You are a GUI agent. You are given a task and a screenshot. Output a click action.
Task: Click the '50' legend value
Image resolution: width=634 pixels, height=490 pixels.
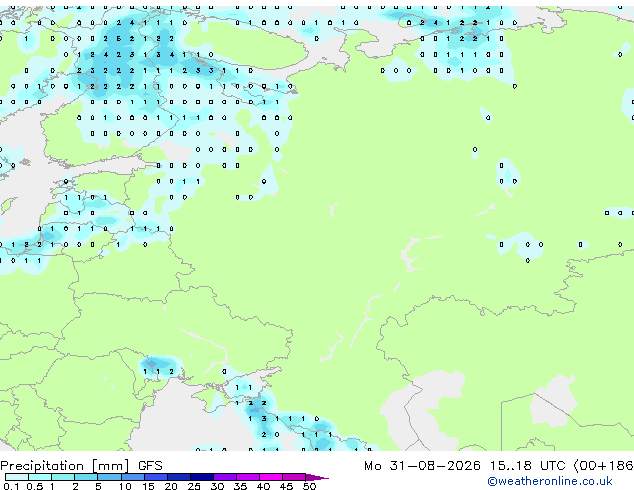point(310,486)
